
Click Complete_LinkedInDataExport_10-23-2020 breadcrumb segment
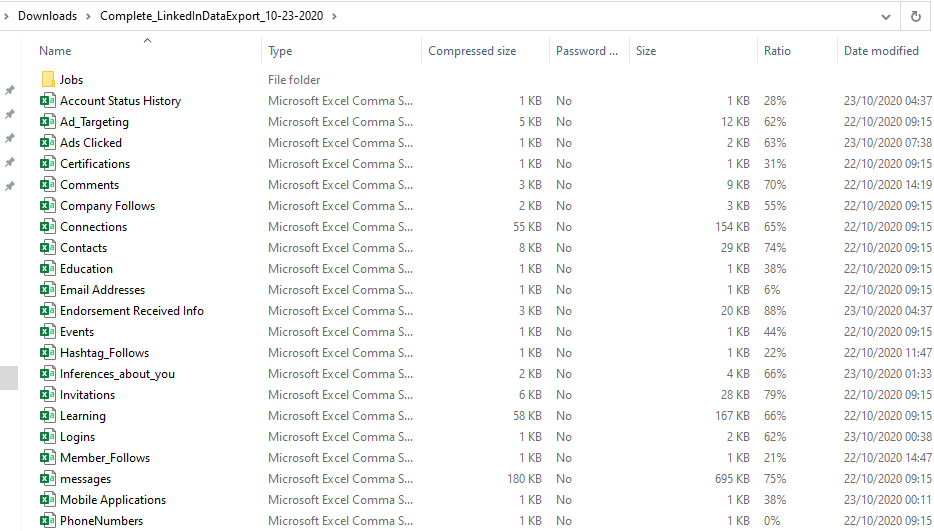(x=211, y=16)
